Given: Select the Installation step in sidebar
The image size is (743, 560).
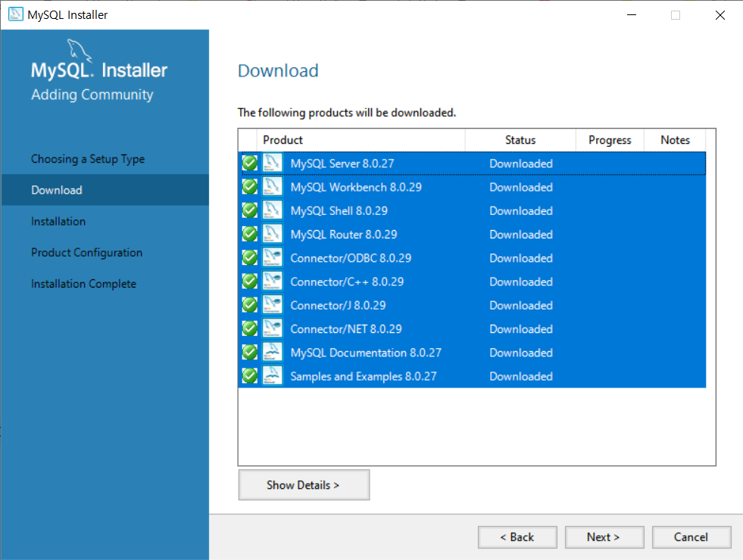Looking at the screenshot, I should click(x=58, y=222).
